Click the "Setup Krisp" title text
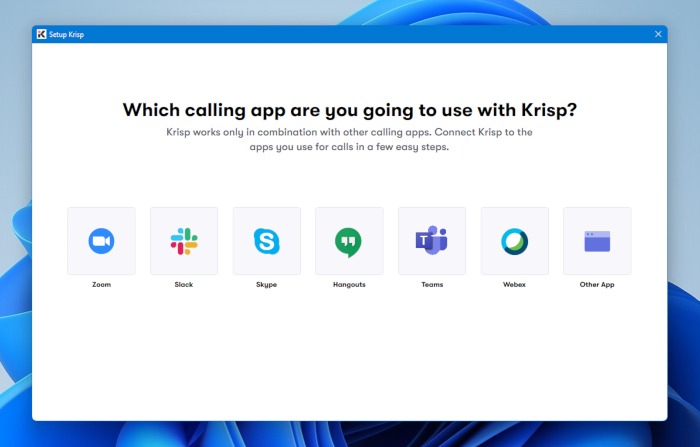 pyautogui.click(x=67, y=34)
